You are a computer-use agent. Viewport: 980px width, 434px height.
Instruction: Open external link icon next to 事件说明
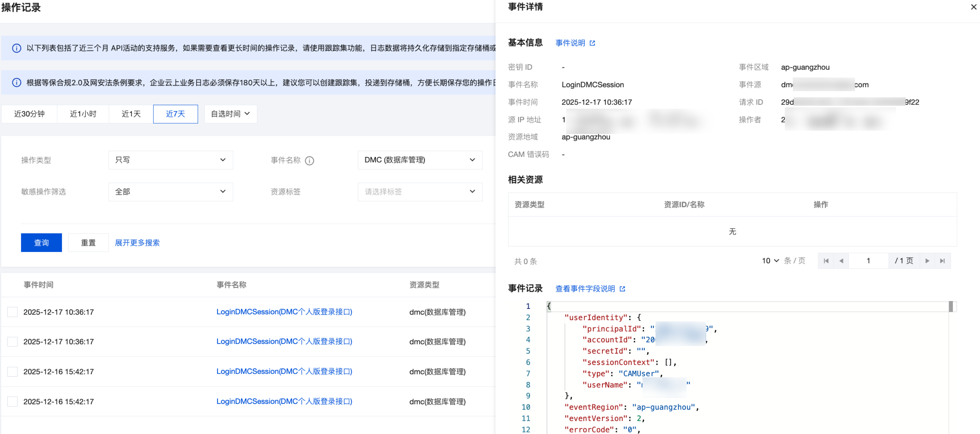point(592,43)
